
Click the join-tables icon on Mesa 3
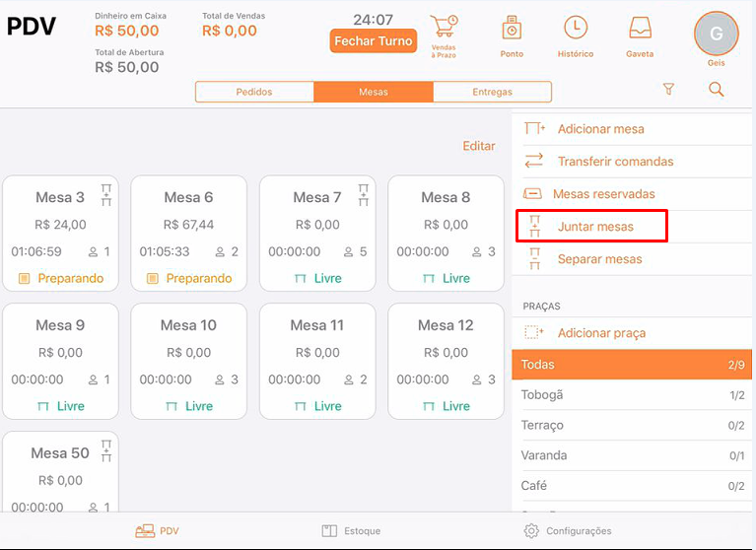click(106, 195)
